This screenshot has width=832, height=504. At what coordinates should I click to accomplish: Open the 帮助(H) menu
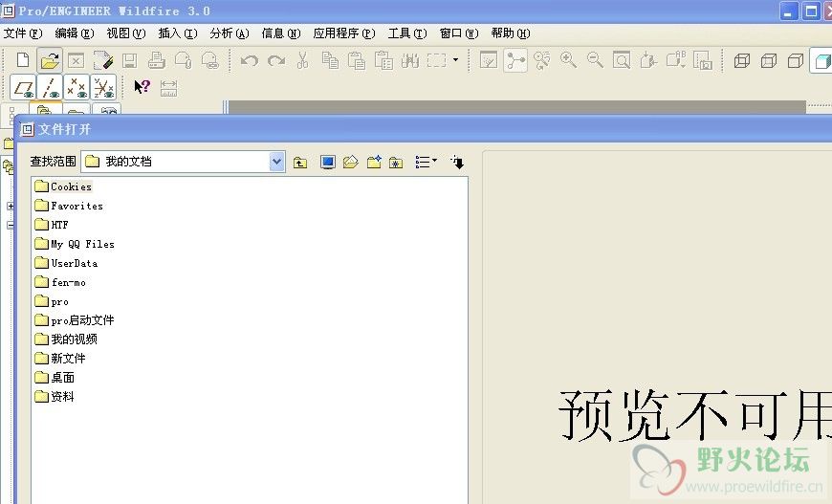click(511, 33)
